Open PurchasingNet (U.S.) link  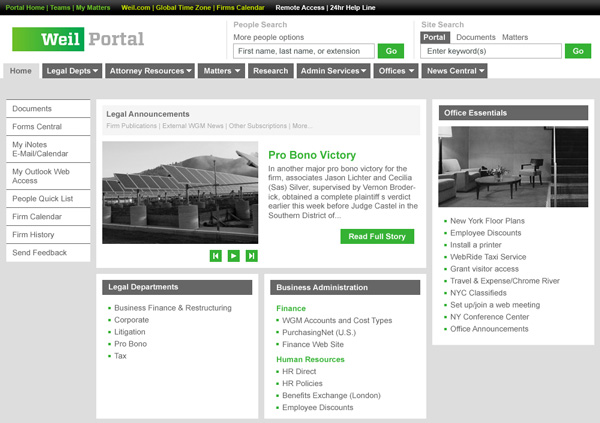click(319, 332)
